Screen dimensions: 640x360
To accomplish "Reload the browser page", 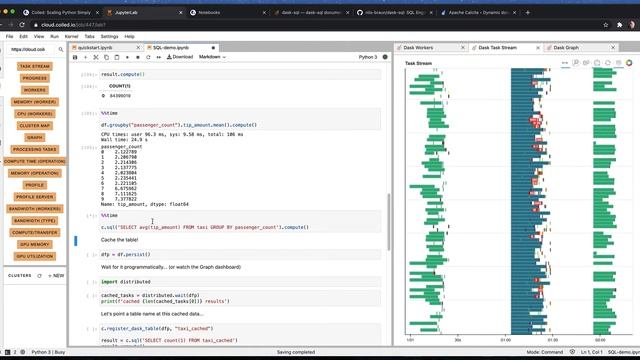I will (22, 25).
